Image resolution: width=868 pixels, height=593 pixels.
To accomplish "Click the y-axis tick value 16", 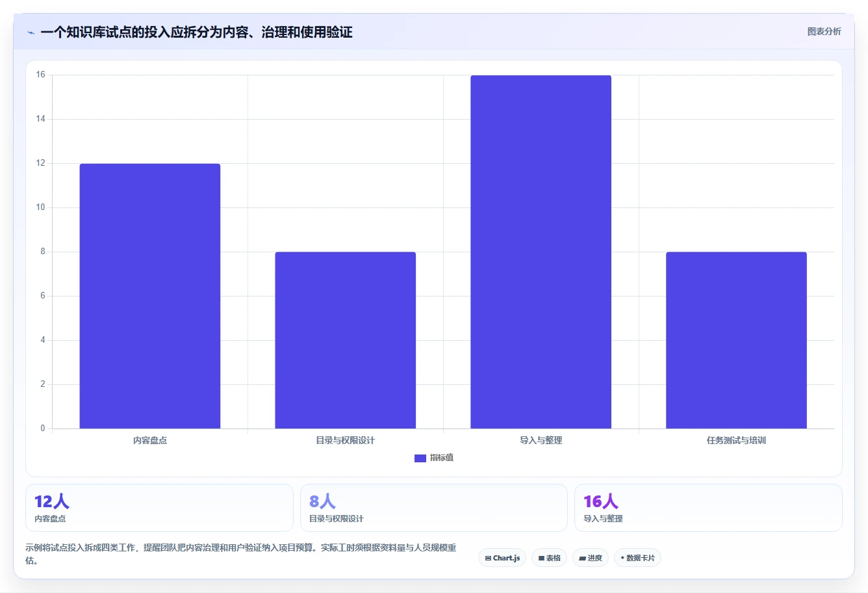I will click(41, 75).
